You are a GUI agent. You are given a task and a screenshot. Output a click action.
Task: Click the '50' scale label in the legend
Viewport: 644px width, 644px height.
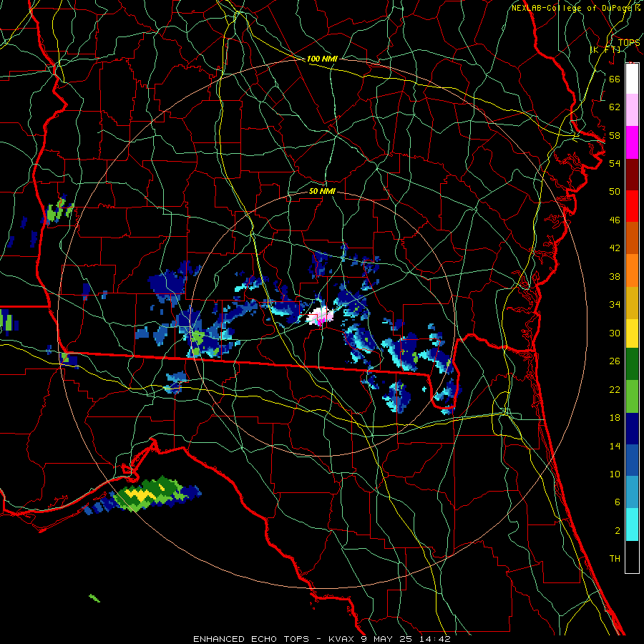click(615, 192)
